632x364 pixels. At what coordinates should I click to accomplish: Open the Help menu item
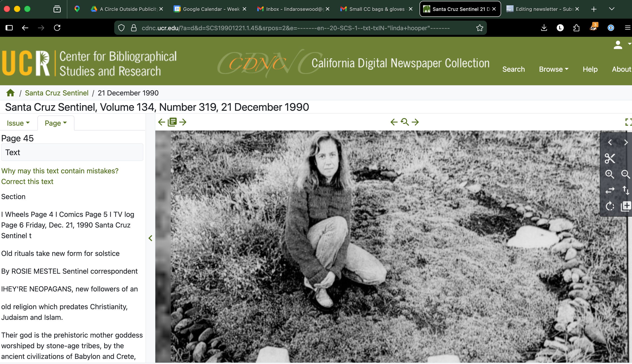[x=590, y=69]
